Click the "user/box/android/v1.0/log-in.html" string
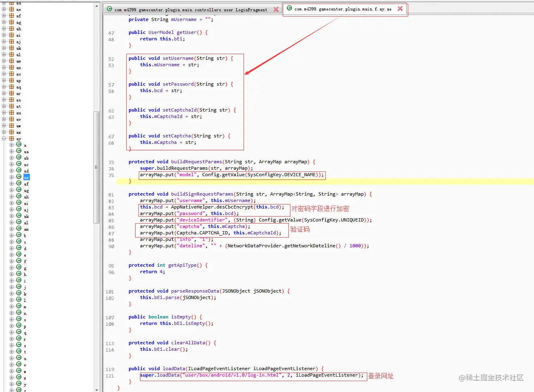 point(232,375)
